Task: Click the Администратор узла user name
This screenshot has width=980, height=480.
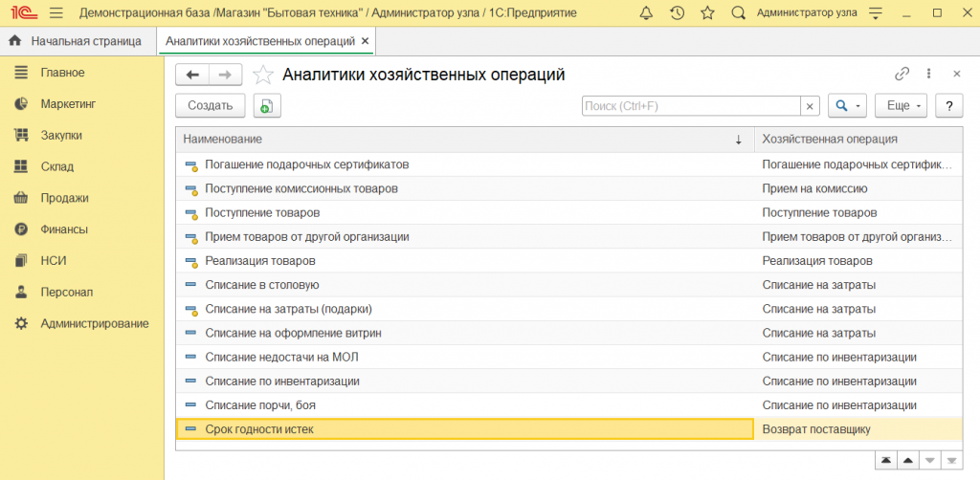Action: click(807, 12)
